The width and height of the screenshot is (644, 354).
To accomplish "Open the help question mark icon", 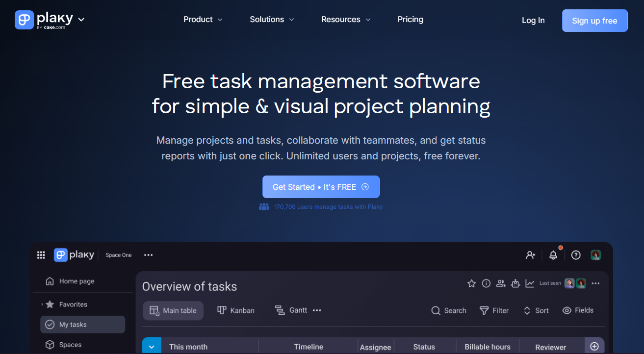I will tap(576, 255).
